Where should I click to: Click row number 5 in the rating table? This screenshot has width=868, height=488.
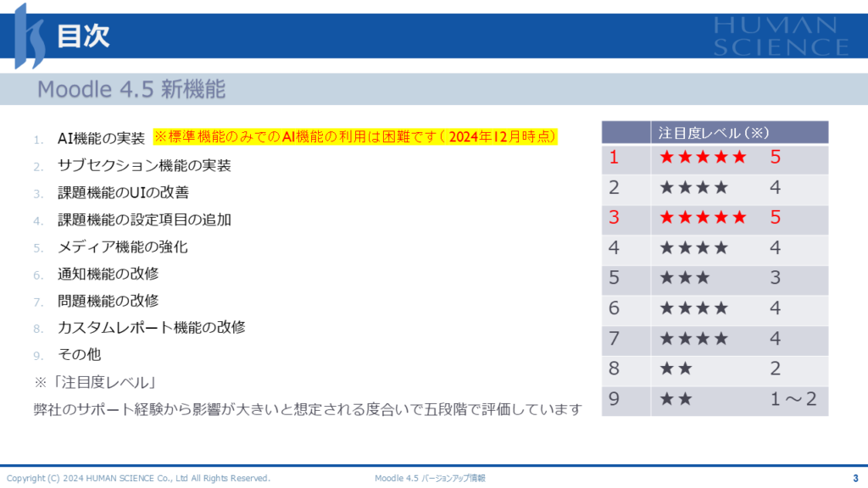point(614,278)
